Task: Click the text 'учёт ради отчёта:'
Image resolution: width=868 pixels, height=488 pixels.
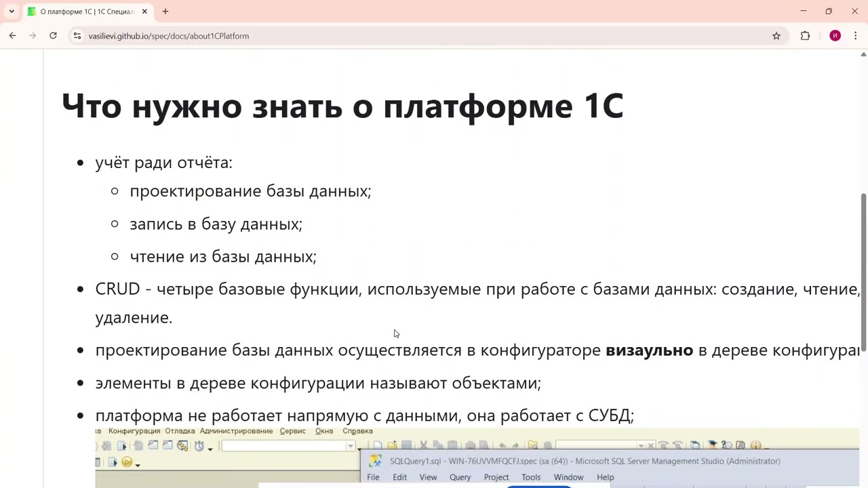Action: [x=163, y=163]
